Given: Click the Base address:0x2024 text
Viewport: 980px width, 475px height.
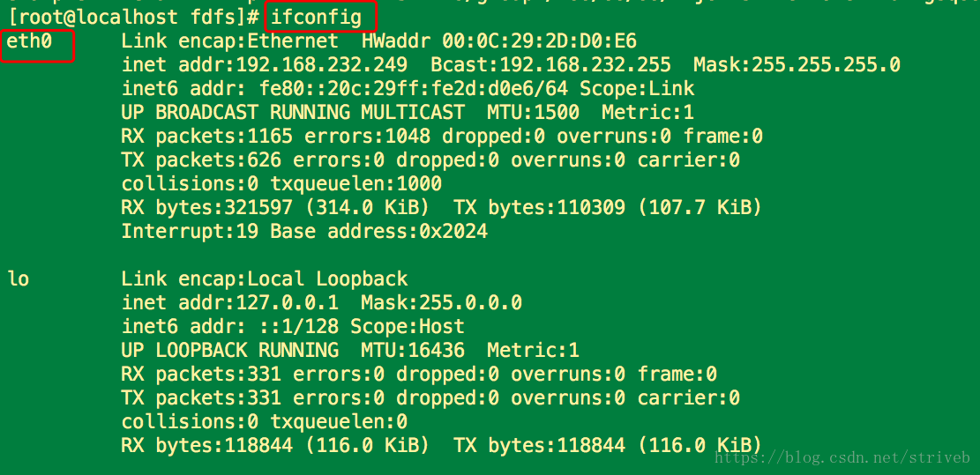Looking at the screenshot, I should coord(378,231).
